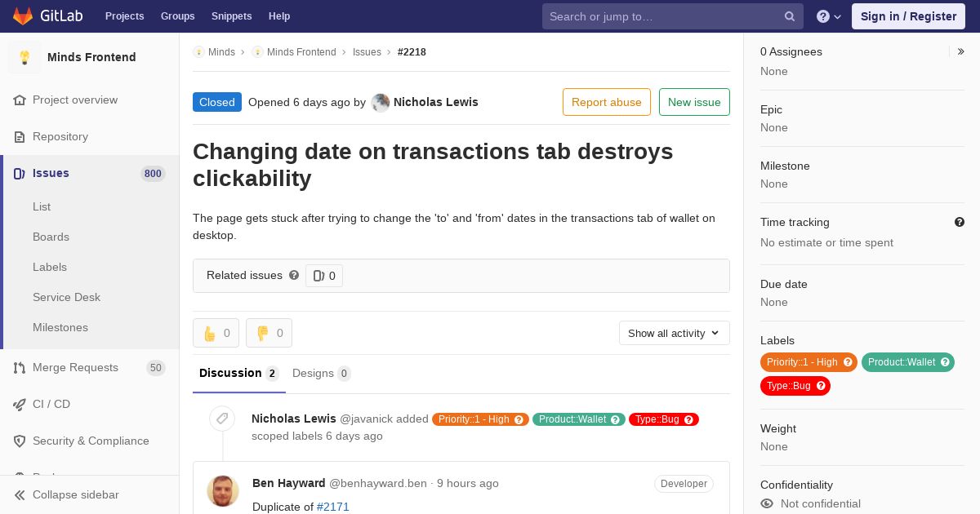Open linked issue #2171

click(x=333, y=507)
